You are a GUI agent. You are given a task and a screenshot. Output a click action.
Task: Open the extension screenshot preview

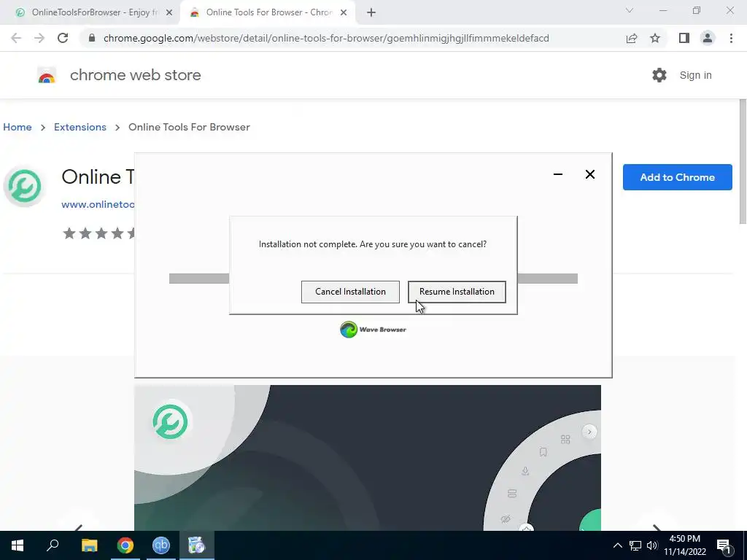click(368, 458)
